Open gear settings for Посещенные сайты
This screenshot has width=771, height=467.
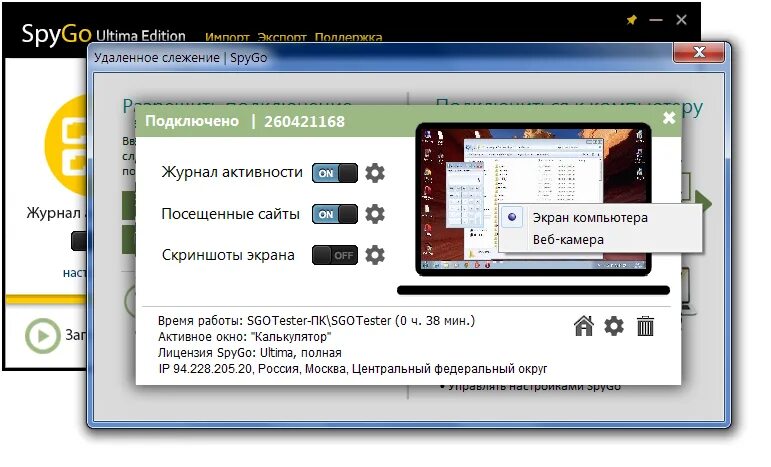click(375, 214)
